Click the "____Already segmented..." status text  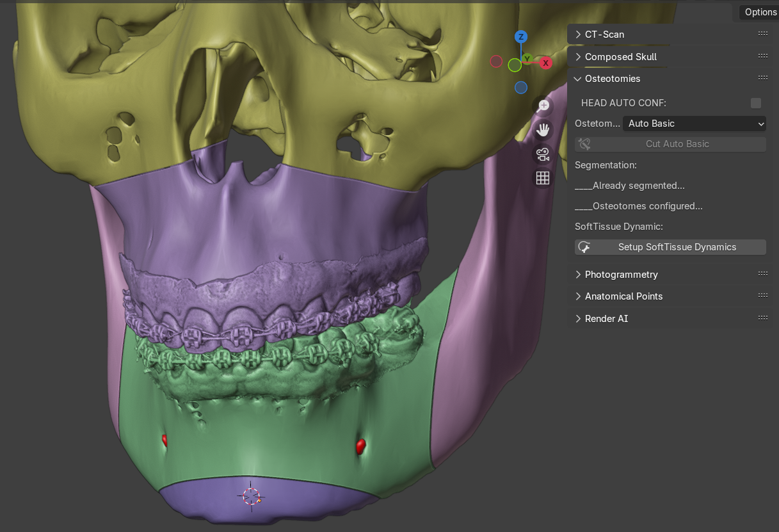click(630, 186)
